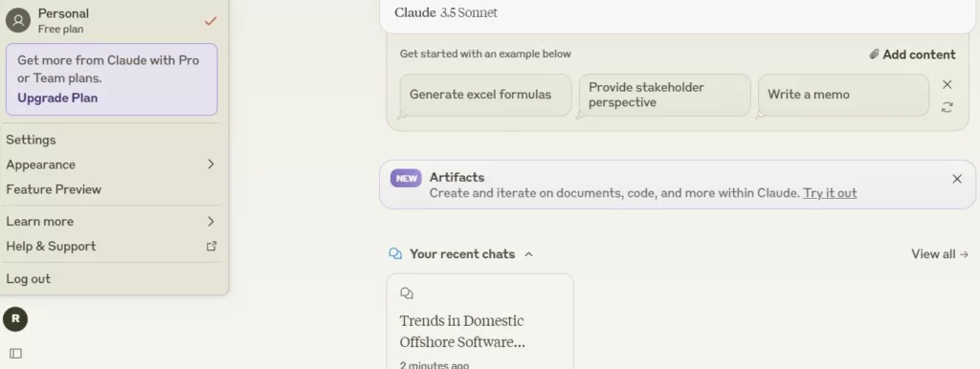This screenshot has width=980, height=369.
Task: Click the R user avatar icon
Action: point(15,319)
